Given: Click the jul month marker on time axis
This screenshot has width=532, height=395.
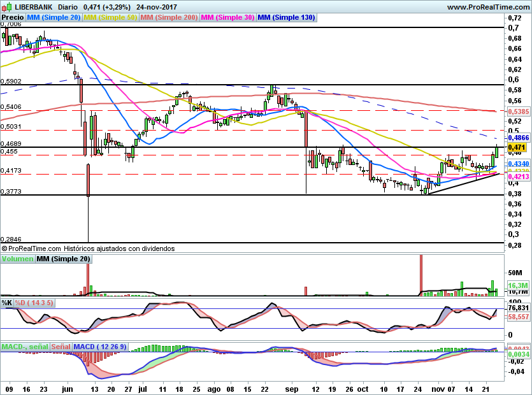Looking at the screenshot, I should 143,389.
